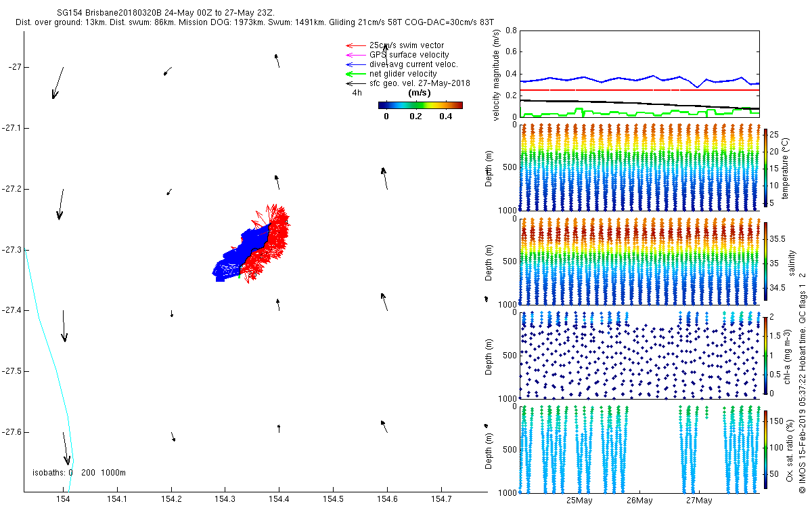Click the '154.2' longitude tick label
Viewport: 812px width, 508px height.
point(171,501)
